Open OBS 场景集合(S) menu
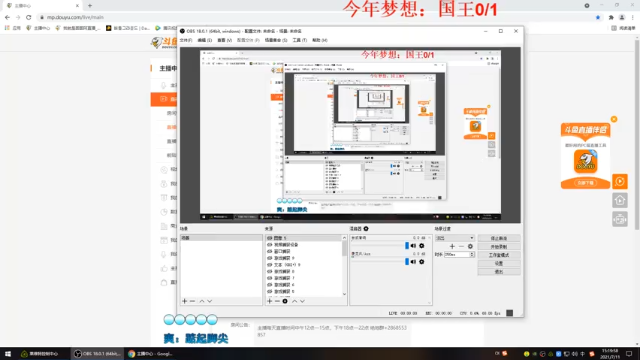The width and height of the screenshot is (640, 360). [x=276, y=40]
